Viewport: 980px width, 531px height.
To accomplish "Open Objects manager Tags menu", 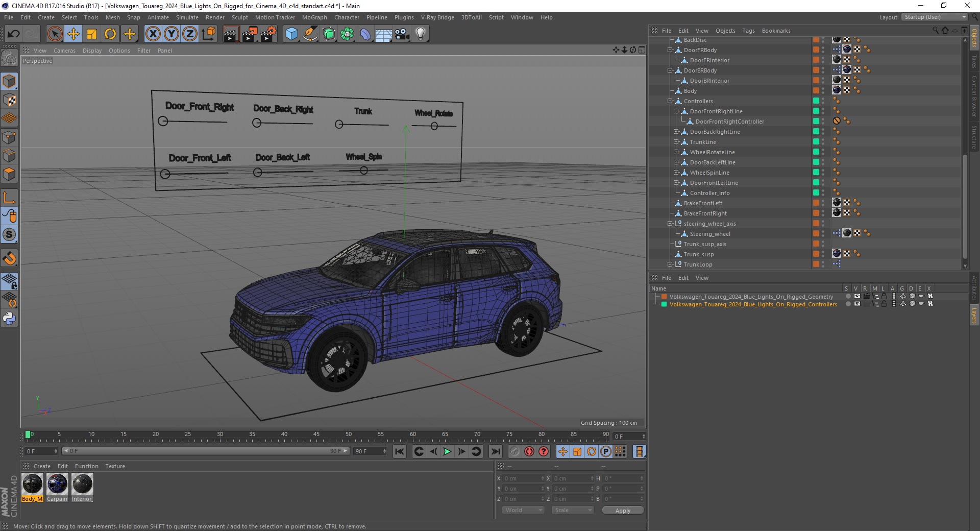I will [x=748, y=31].
